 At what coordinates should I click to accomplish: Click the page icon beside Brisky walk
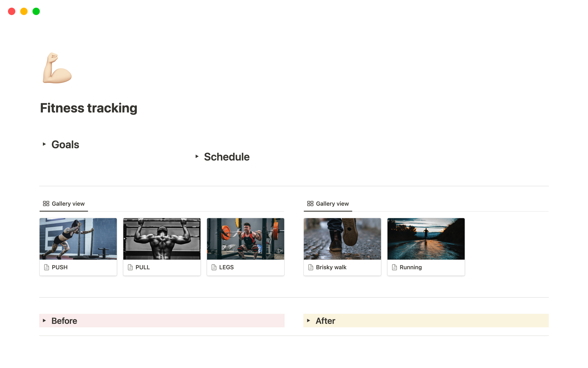click(x=311, y=267)
